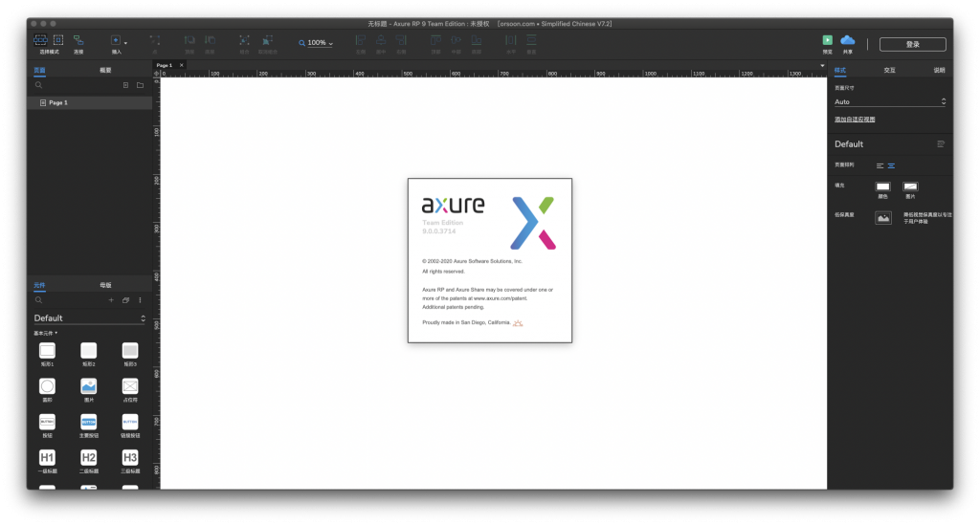The width and height of the screenshot is (980, 525).
Task: Switch to the Masters (母版) tab
Action: point(105,285)
